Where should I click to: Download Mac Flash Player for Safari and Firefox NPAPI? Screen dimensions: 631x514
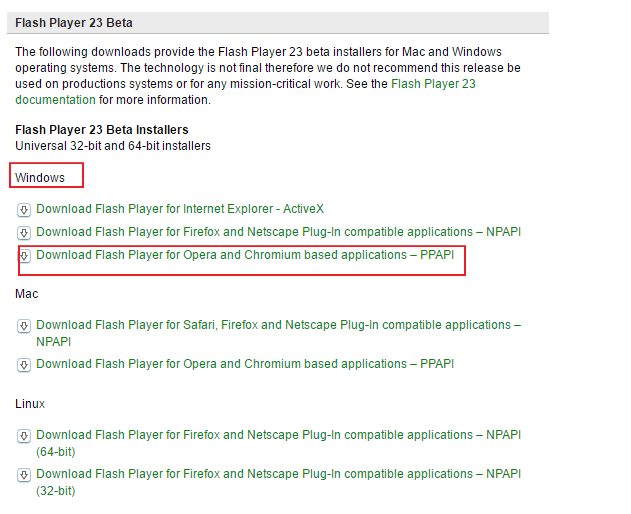pos(278,325)
